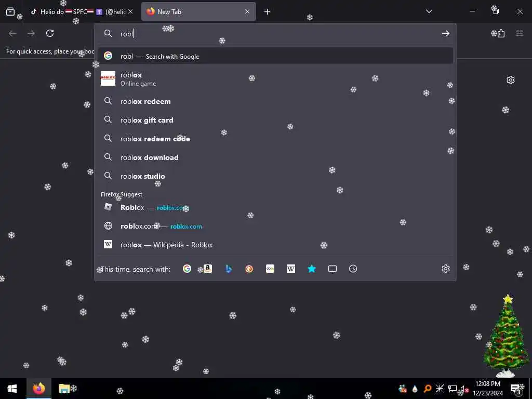Go forward to next page

31,33
